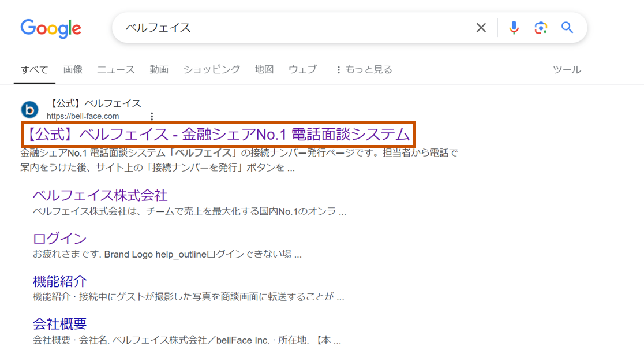Open 【公式】ベルフェイス - 金融シェアNo.1 result title
Viewport: 644px width, 361px height.
(x=218, y=135)
